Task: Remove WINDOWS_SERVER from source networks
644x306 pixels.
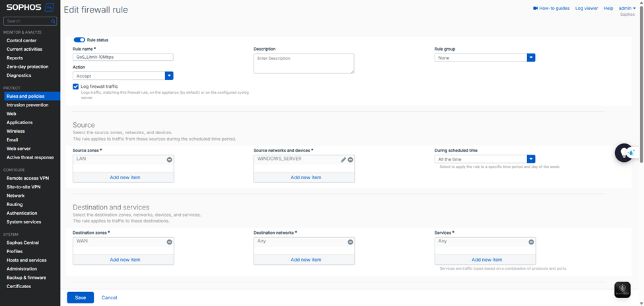Action: (x=350, y=160)
